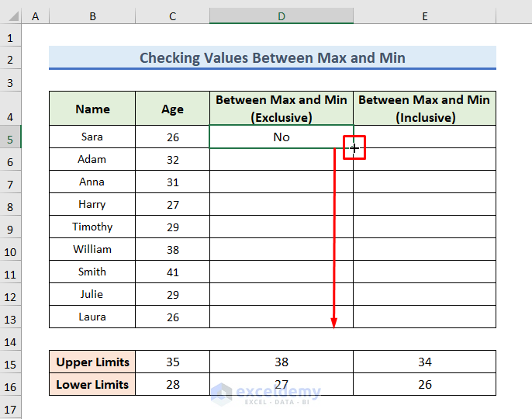Select column A header
The width and height of the screenshot is (532, 419).
coord(36,16)
